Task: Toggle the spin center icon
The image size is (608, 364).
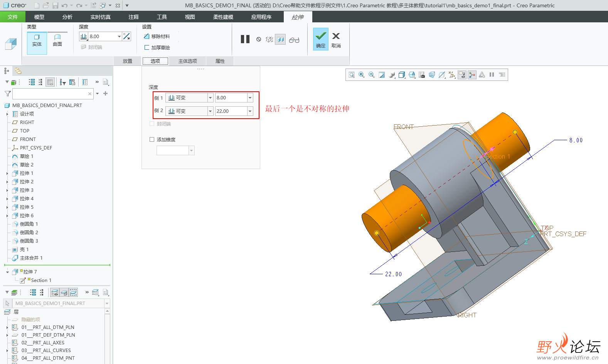Action: pos(472,75)
